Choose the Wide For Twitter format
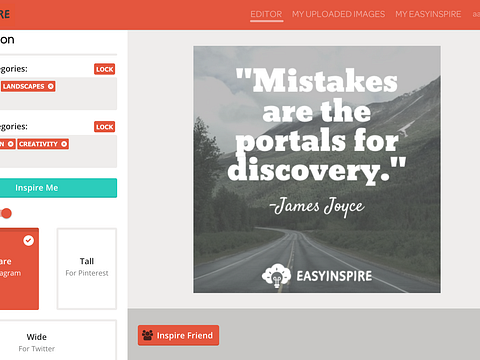This screenshot has height=360, width=480. 57,341
